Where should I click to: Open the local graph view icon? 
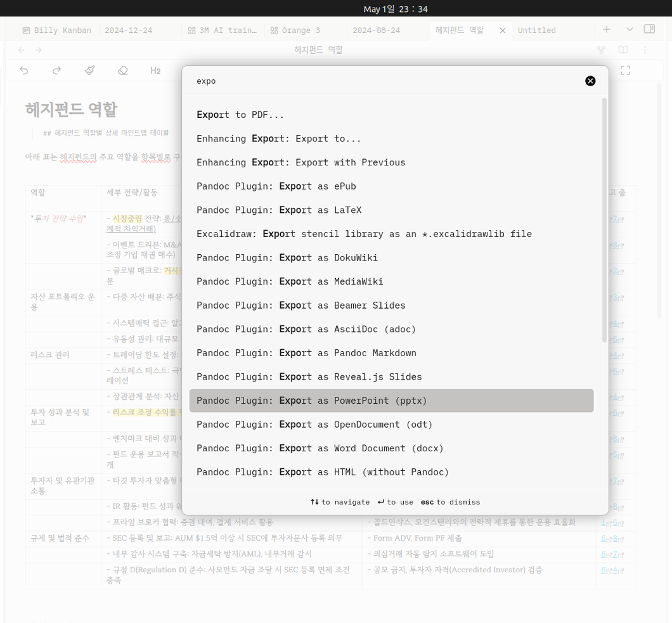click(601, 50)
